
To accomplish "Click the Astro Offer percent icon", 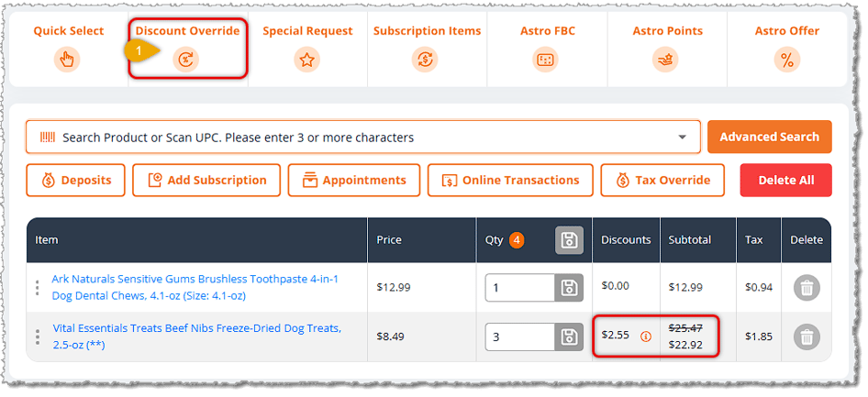I will coord(786,60).
